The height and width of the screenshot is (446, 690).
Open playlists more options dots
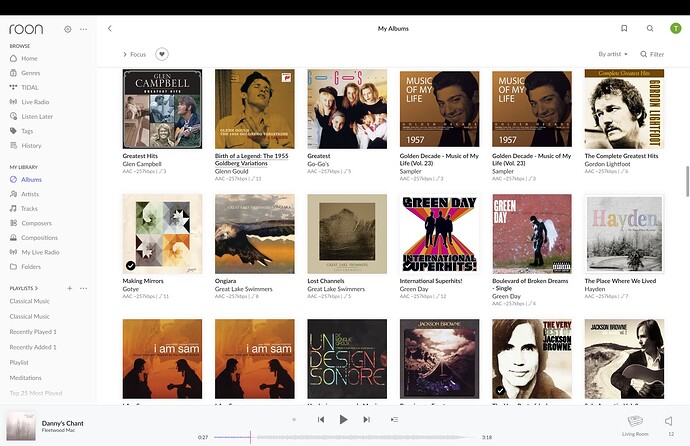click(84, 288)
